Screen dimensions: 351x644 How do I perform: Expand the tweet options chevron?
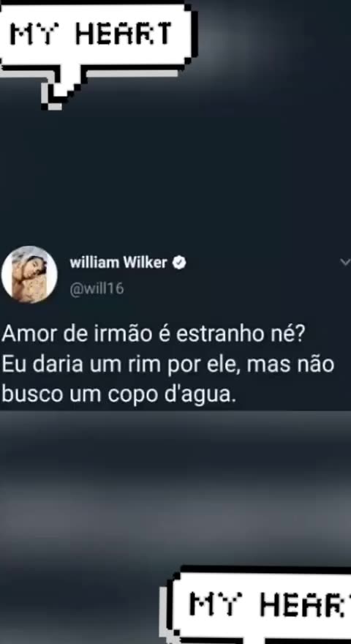point(345,262)
